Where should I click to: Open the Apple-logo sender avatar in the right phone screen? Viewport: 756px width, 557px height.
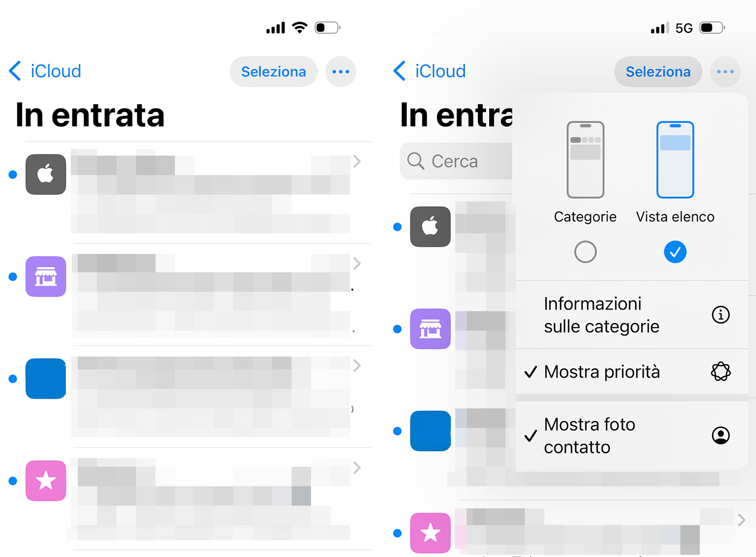coord(430,227)
